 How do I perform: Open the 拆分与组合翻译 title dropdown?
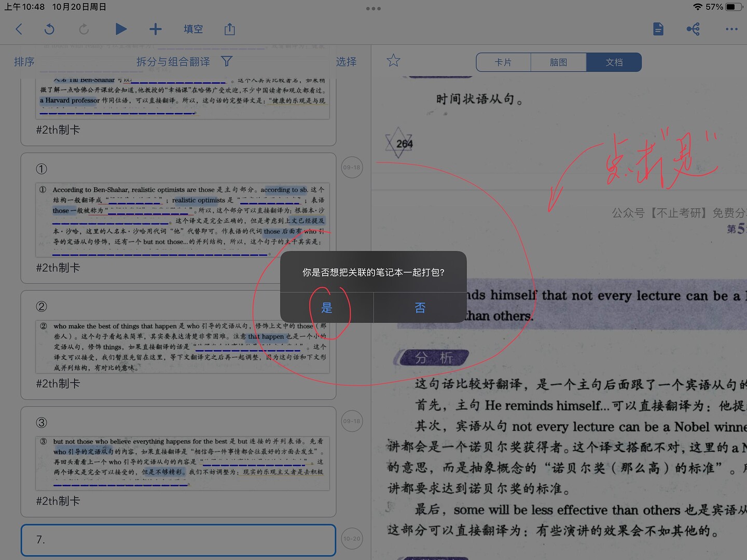[173, 62]
